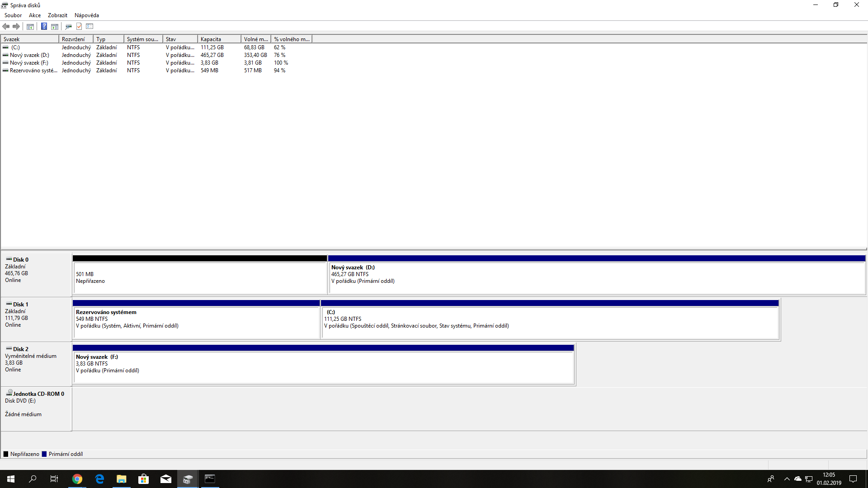Open the Soubor menu
Image resolution: width=868 pixels, height=488 pixels.
[x=13, y=15]
